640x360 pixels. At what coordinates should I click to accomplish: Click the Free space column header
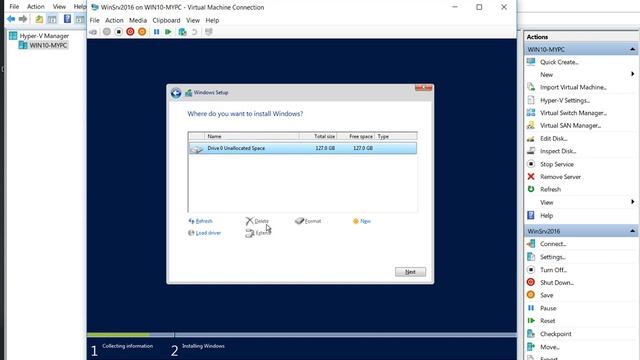(x=356, y=136)
